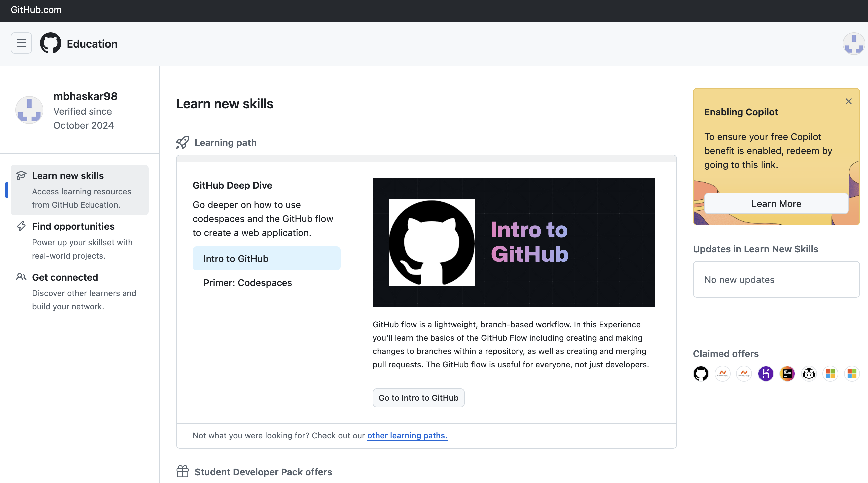The height and width of the screenshot is (483, 868).
Task: Click the GitHub claimed offer icon
Action: point(701,373)
